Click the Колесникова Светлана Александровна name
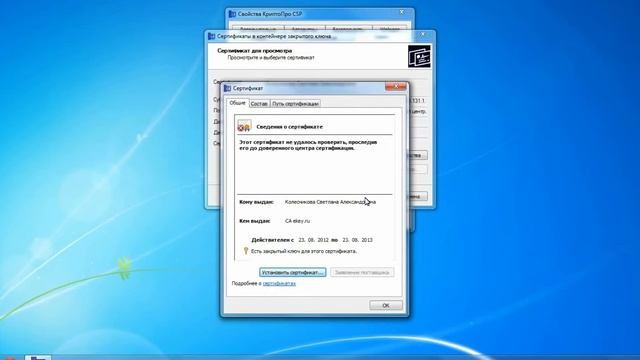 (x=330, y=202)
